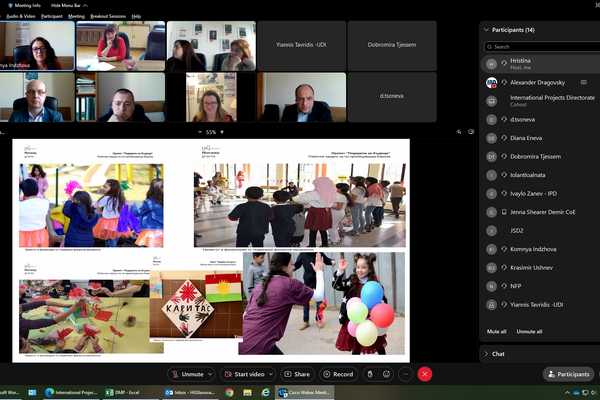Click the participants Search field
600x400 pixels.
tap(541, 47)
